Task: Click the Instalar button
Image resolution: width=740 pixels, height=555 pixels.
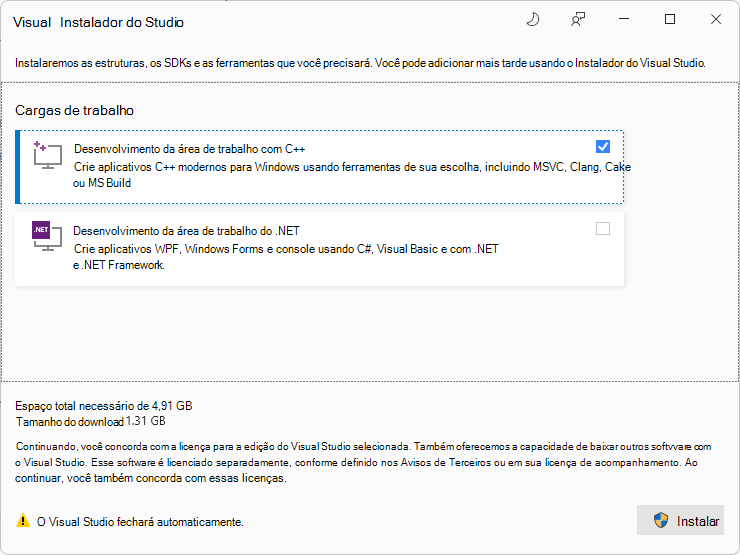Action: [x=680, y=520]
